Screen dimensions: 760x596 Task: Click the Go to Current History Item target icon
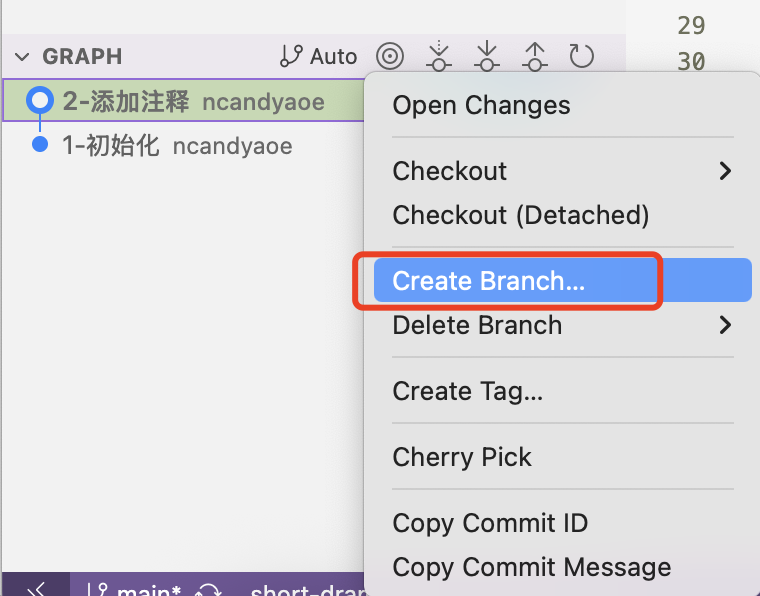click(390, 56)
